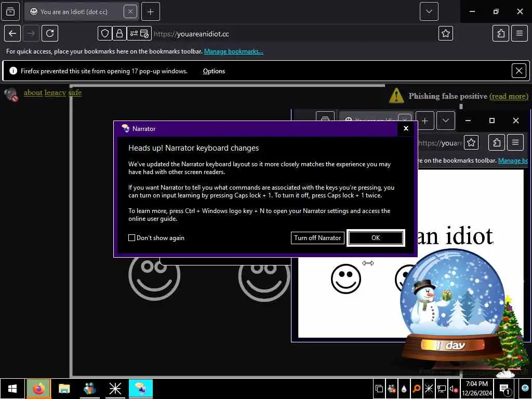532x399 pixels.
Task: Show site security info via lock icon
Action: pos(119,34)
